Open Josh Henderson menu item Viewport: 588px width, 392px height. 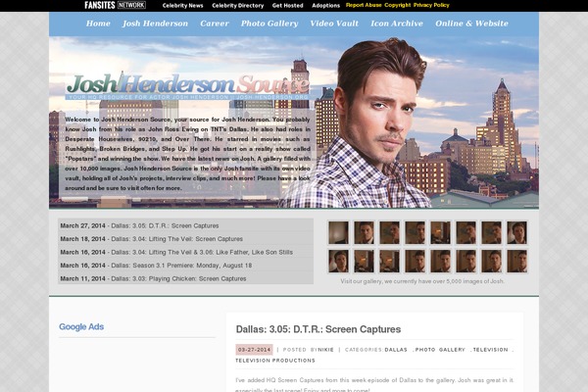tap(155, 24)
